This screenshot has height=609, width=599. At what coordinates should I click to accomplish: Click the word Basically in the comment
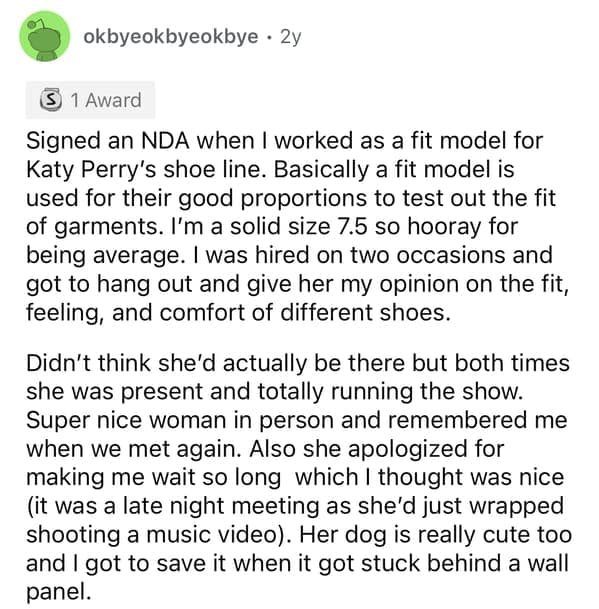(x=321, y=170)
